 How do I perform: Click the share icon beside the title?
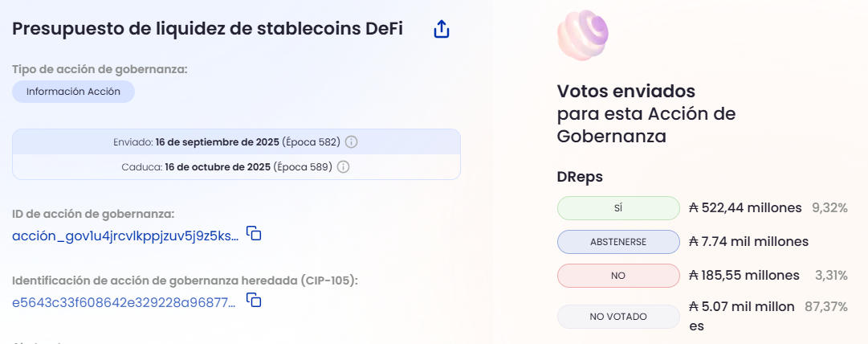(x=442, y=30)
